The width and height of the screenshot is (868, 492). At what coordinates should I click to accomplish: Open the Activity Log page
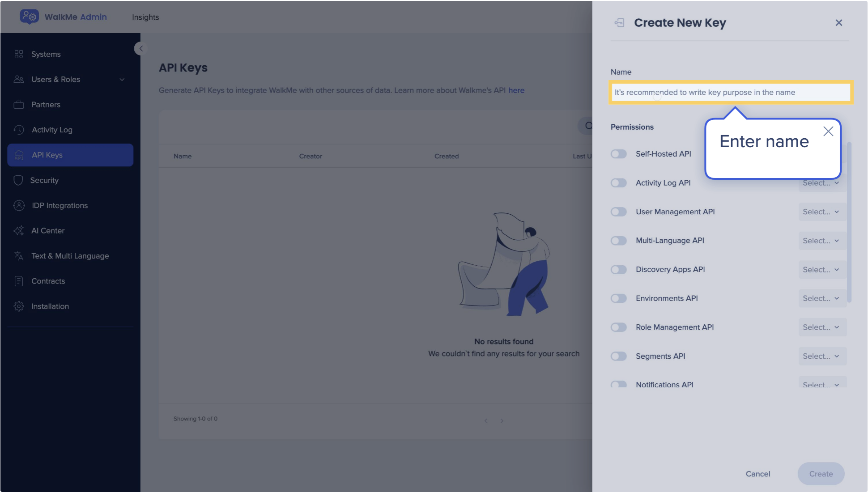click(x=70, y=130)
